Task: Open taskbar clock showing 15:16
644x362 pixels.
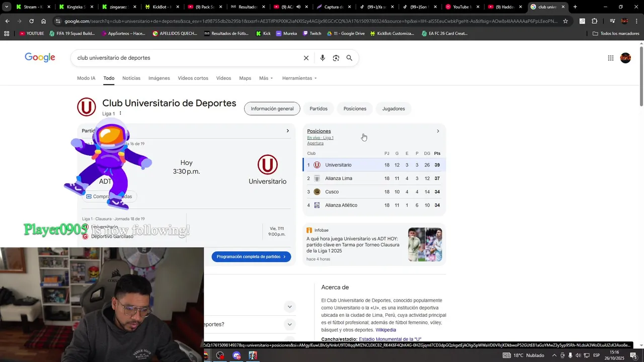Action: click(614, 355)
